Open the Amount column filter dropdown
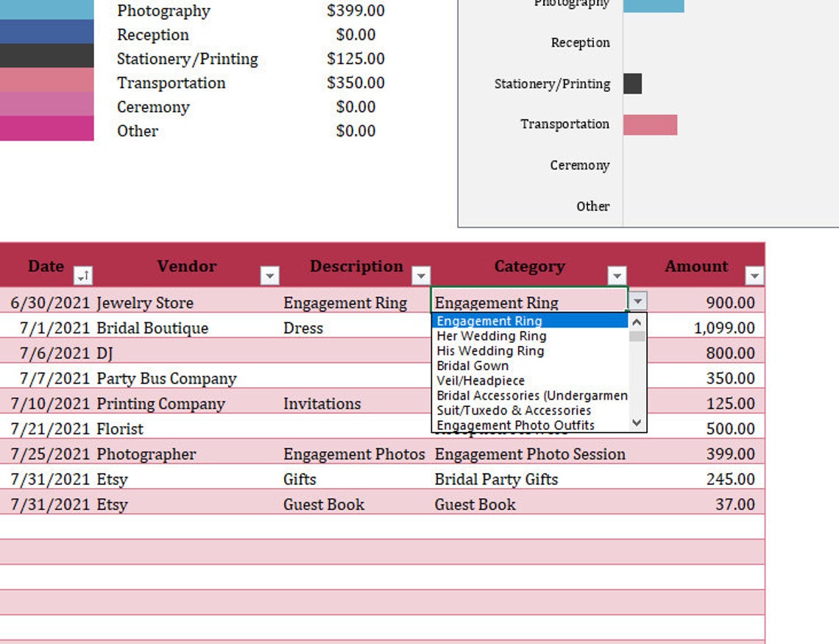The height and width of the screenshot is (644, 839). coord(755,275)
